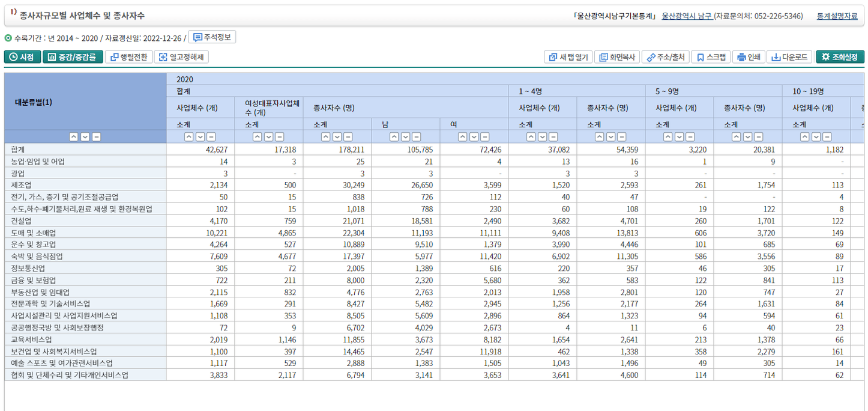Viewport: 868px width, 411px height.
Task: Click the minus icon under 여성대표자사업체수
Action: click(x=280, y=137)
